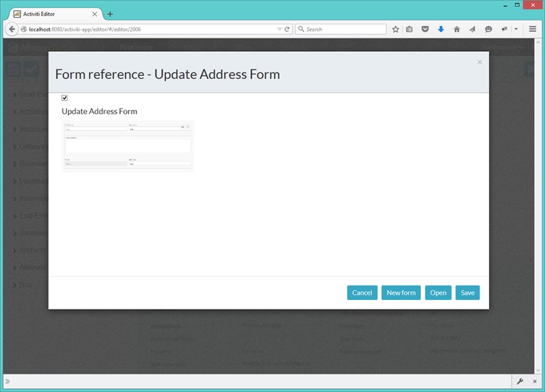Click the globe site identity icon

[x=24, y=29]
